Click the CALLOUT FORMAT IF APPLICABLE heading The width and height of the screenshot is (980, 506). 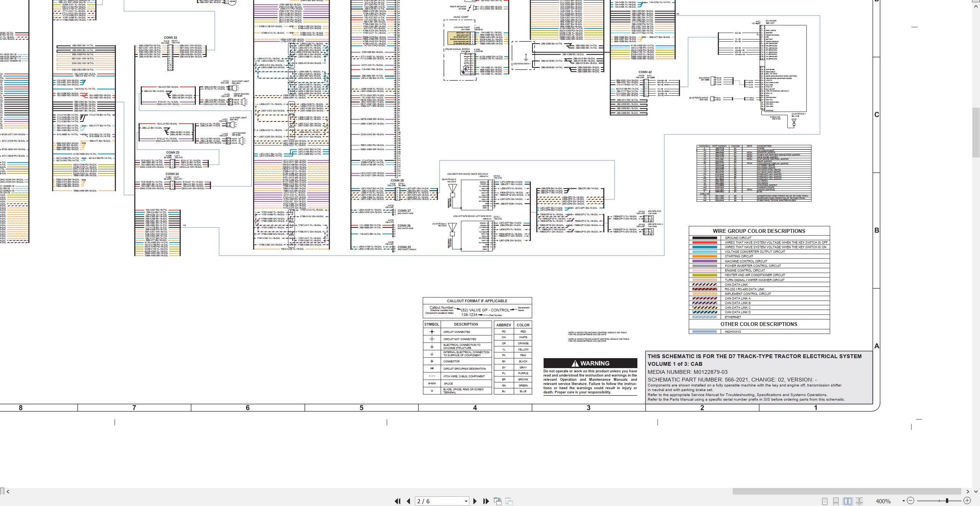pos(477,301)
